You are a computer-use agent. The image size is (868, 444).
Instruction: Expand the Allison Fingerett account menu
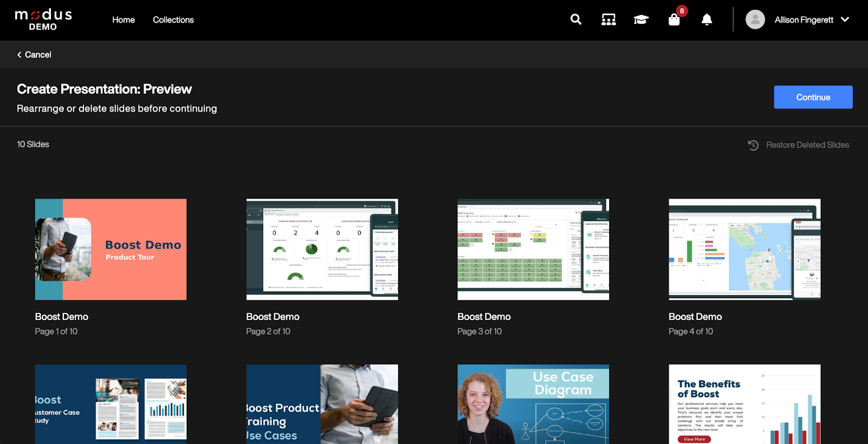coord(845,20)
